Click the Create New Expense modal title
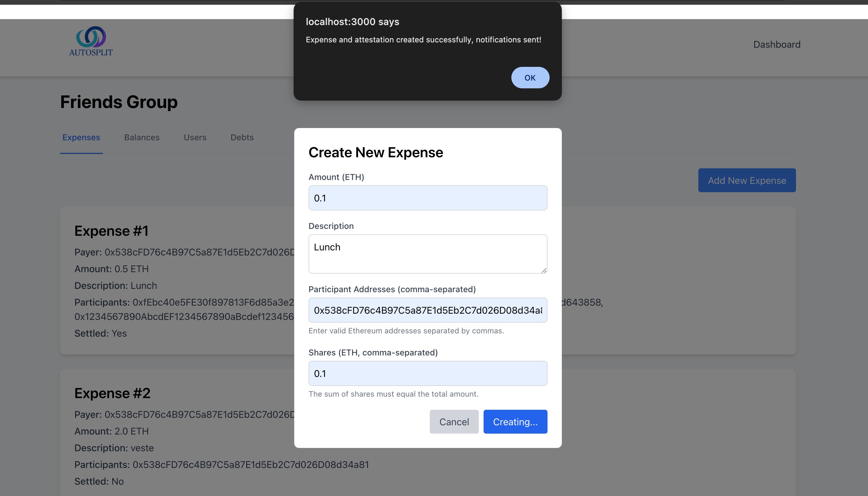The width and height of the screenshot is (868, 496). pyautogui.click(x=376, y=152)
